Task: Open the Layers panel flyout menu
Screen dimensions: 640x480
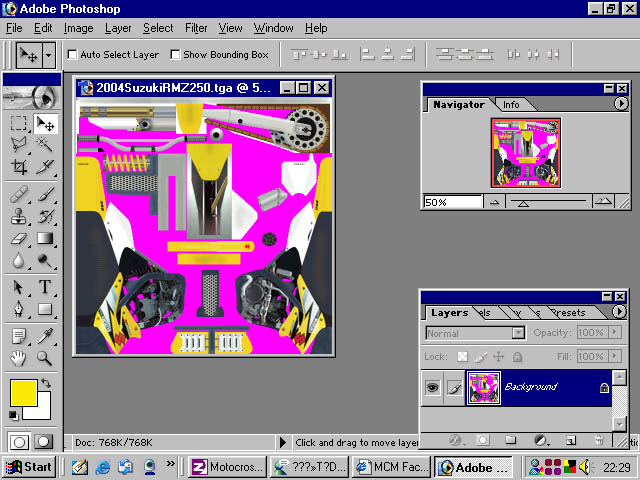Action: pyautogui.click(x=621, y=312)
